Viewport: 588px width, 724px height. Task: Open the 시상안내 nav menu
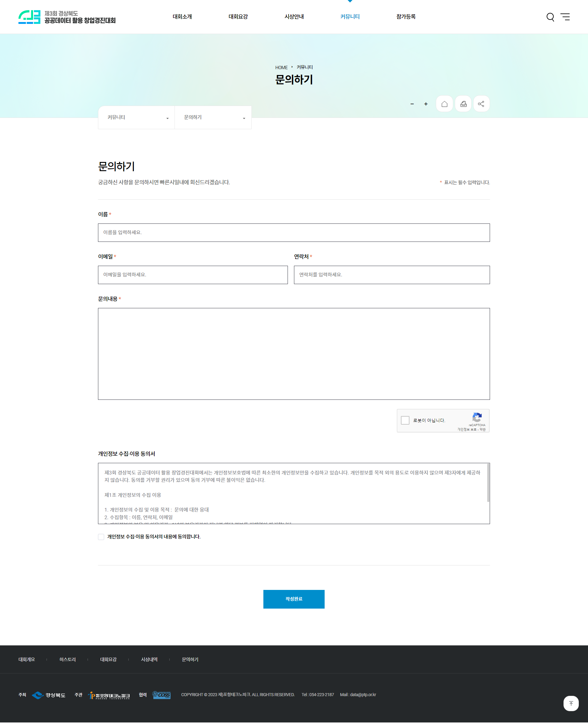point(294,17)
